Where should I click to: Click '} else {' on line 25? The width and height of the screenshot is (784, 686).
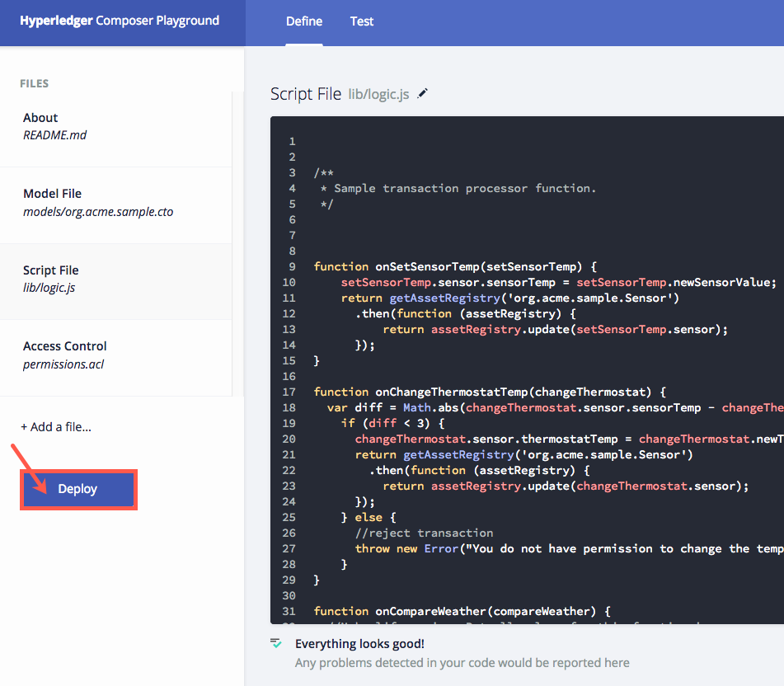[x=369, y=518]
